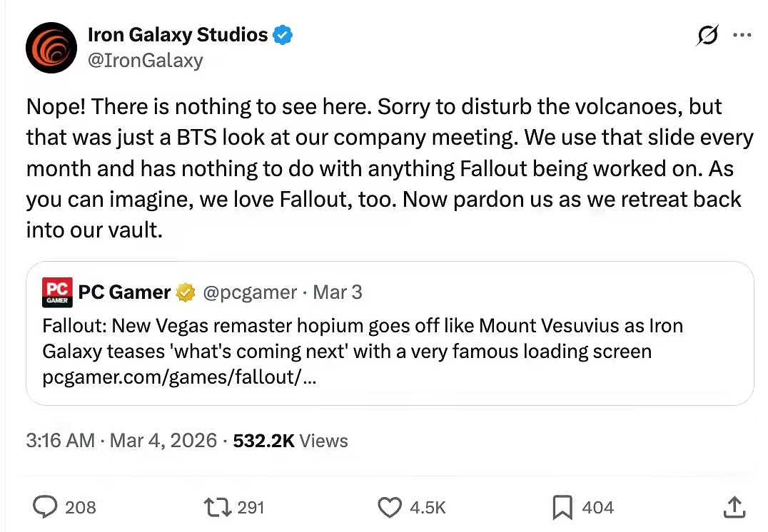Image resolution: width=768 pixels, height=532 pixels.
Task: Select the @pcgamer handle
Action: 250,292
